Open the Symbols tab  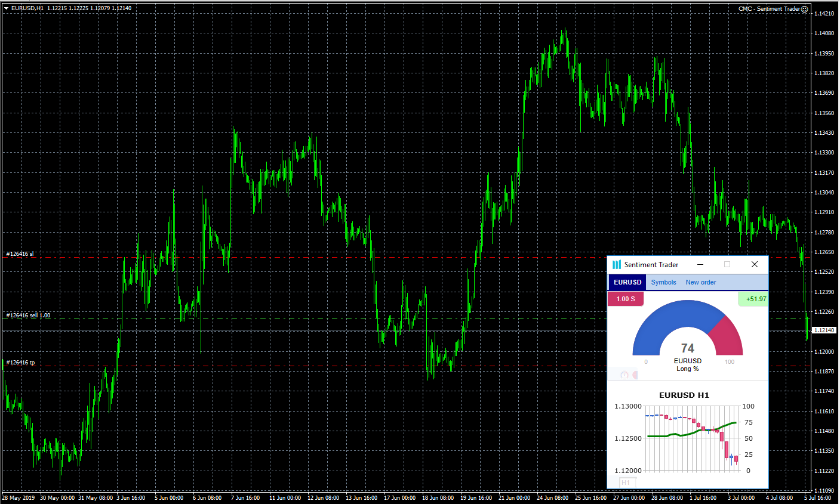pos(664,282)
